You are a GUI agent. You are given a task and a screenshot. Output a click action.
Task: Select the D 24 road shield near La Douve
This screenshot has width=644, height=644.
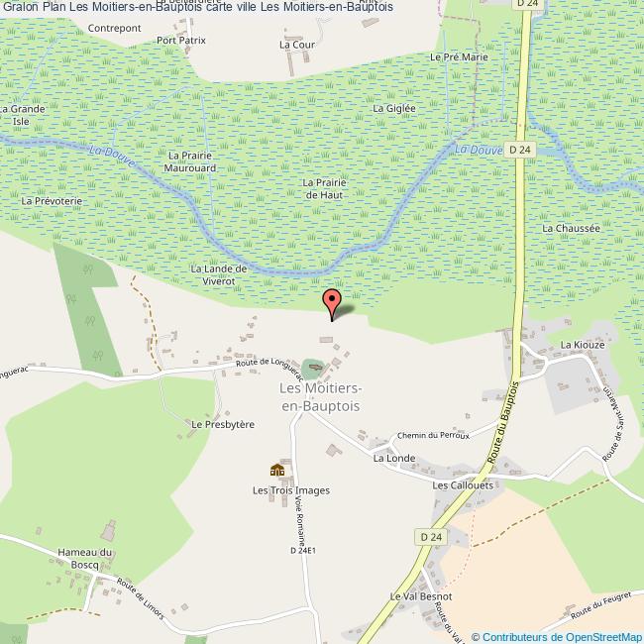(519, 150)
